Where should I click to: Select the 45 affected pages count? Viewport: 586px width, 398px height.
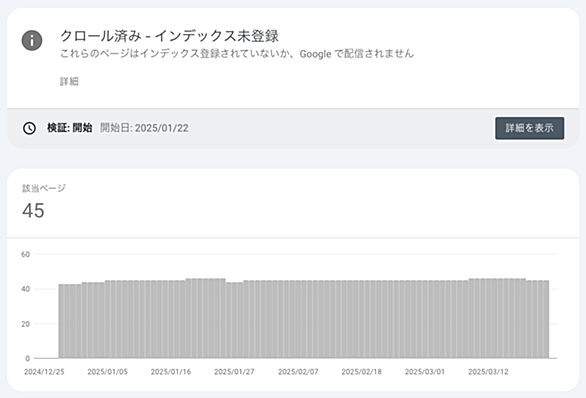pos(33,210)
